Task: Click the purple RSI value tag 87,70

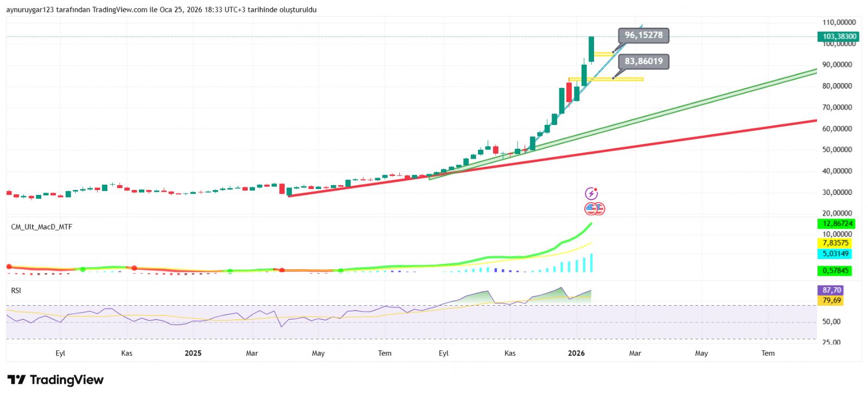Action: 831,290
